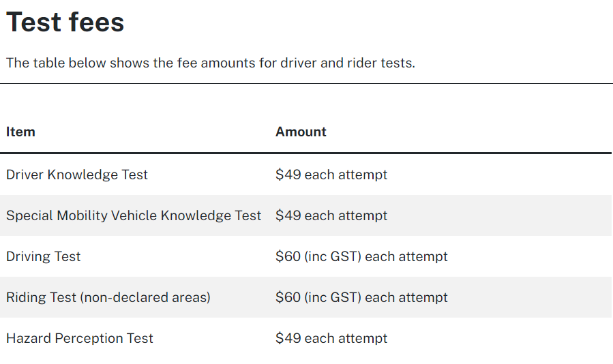Click the Special Mobility Vehicle test fee amount
613x364 pixels.
tap(331, 215)
